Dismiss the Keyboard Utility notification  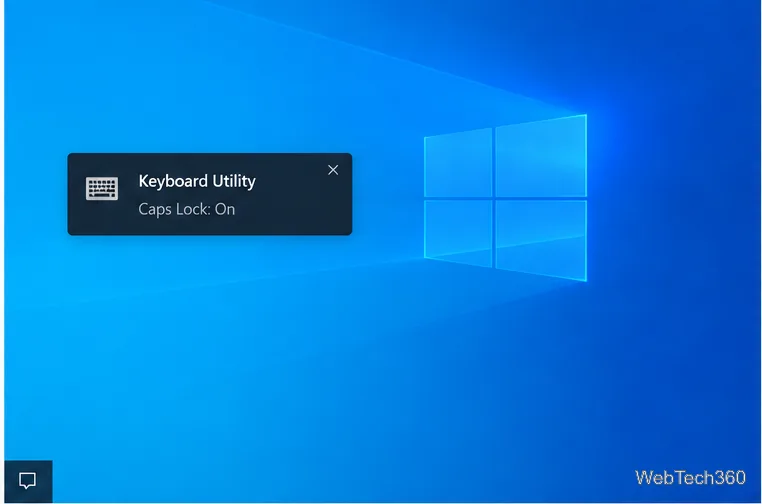(333, 170)
